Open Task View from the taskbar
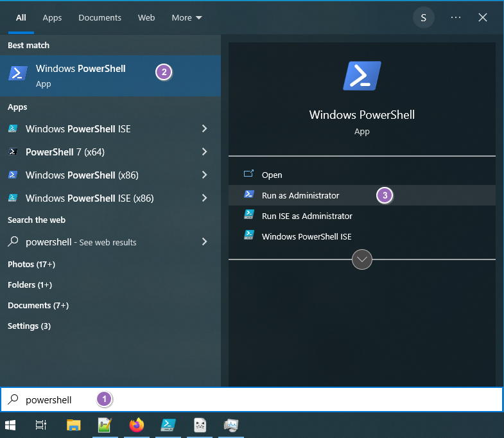This screenshot has height=438, width=504. click(x=41, y=425)
